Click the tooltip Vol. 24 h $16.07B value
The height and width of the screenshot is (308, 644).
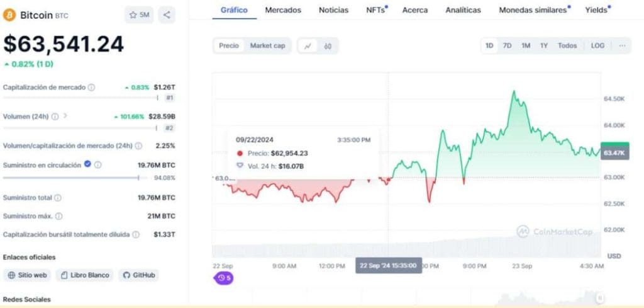291,166
